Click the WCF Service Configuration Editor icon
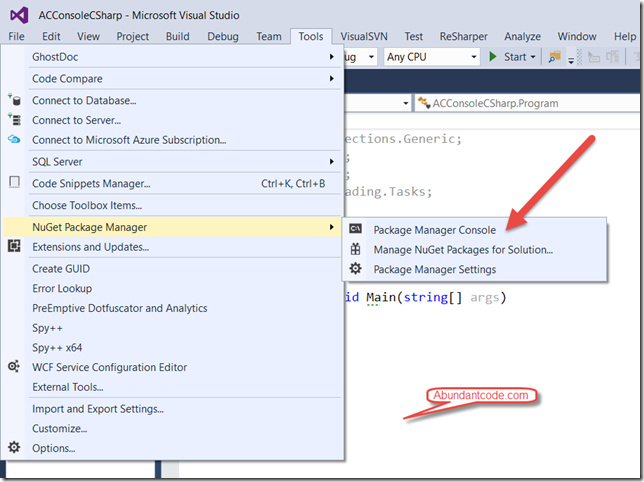The width and height of the screenshot is (644, 482). tap(14, 366)
